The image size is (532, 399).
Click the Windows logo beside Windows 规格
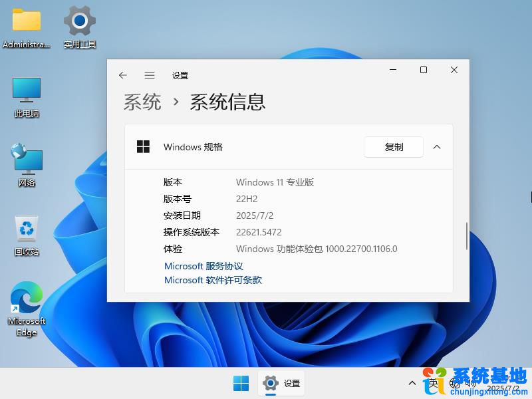pos(143,146)
